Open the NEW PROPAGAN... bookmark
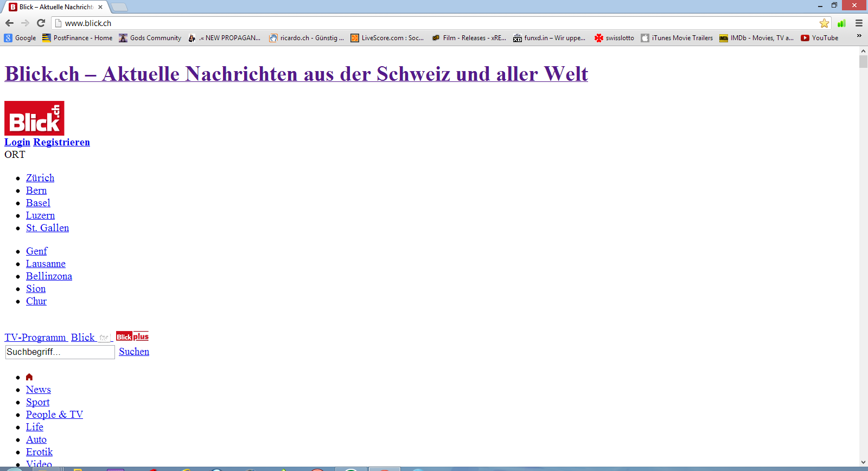The height and width of the screenshot is (471, 868). click(x=224, y=38)
